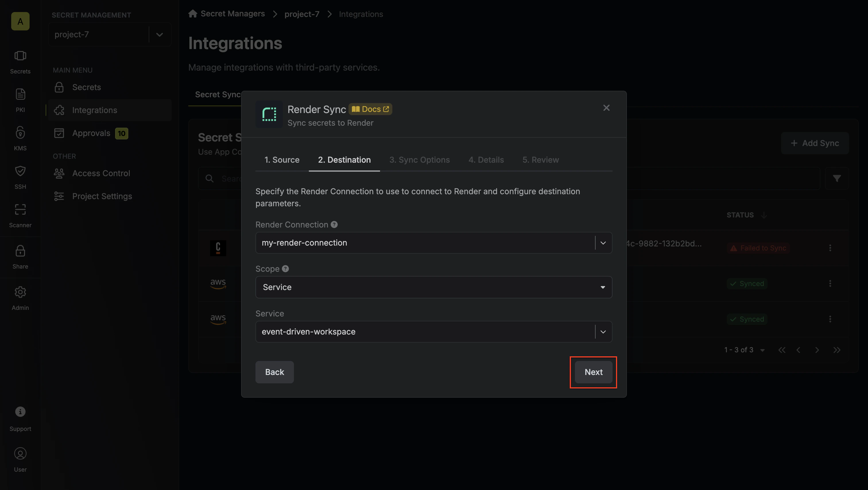
Task: Click Render Connection help icon
Action: [x=334, y=225]
